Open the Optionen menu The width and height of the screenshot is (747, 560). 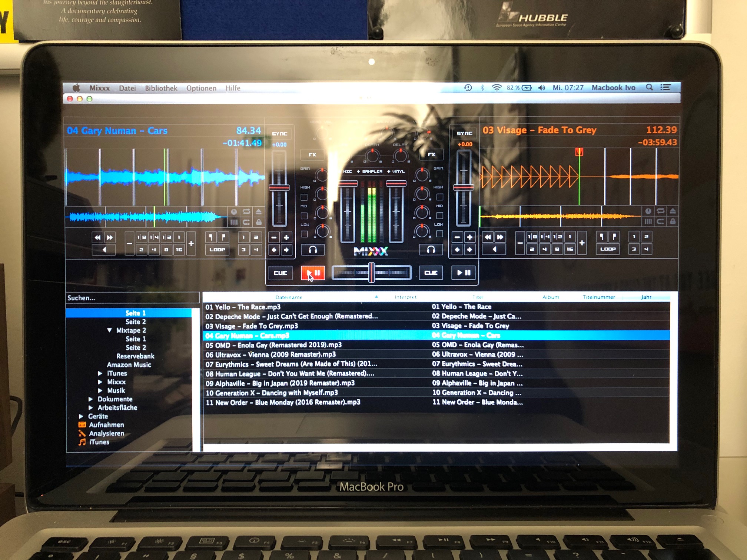201,88
